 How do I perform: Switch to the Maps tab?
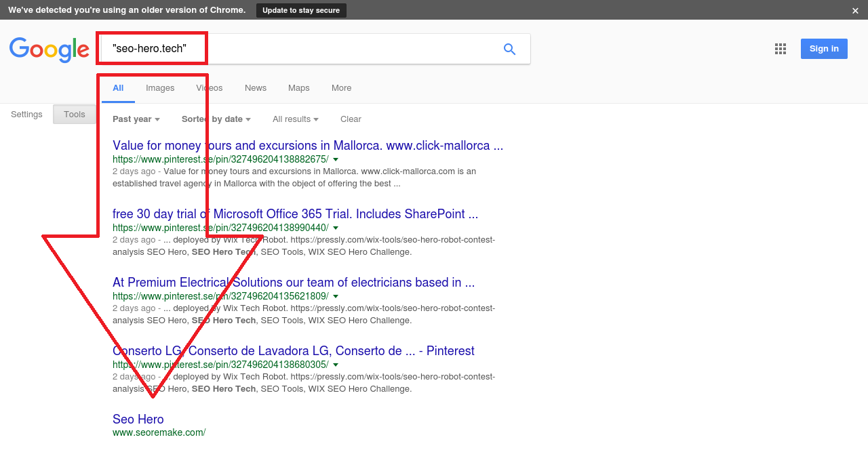tap(299, 88)
